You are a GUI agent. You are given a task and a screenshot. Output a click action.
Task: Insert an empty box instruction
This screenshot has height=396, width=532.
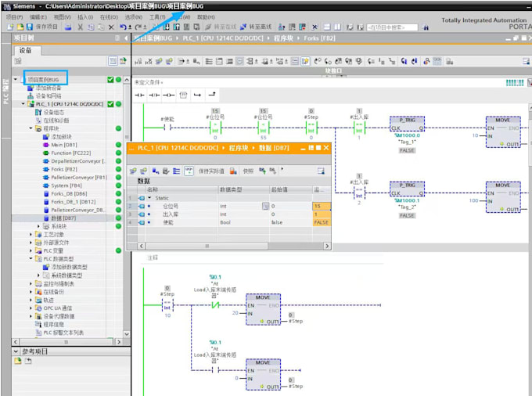[x=183, y=95]
